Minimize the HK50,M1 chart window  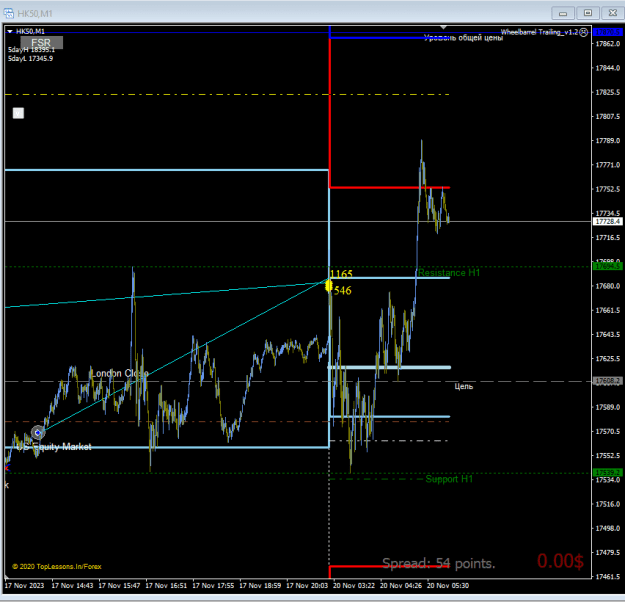[563, 13]
